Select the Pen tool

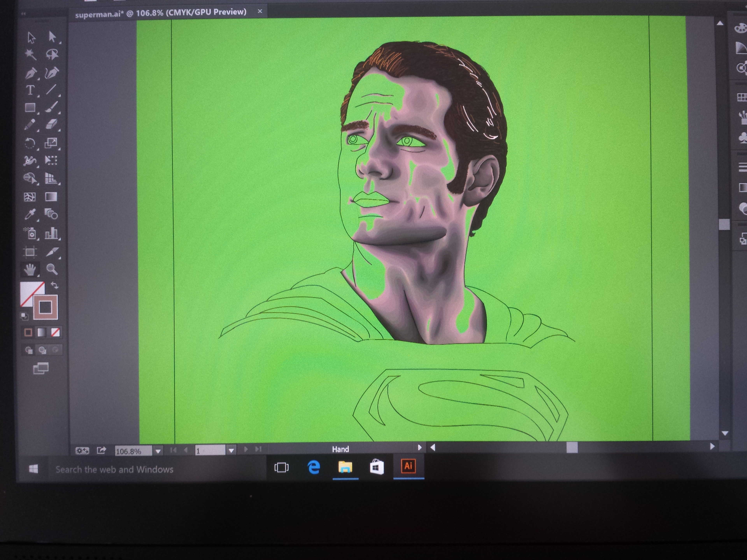pyautogui.click(x=31, y=73)
